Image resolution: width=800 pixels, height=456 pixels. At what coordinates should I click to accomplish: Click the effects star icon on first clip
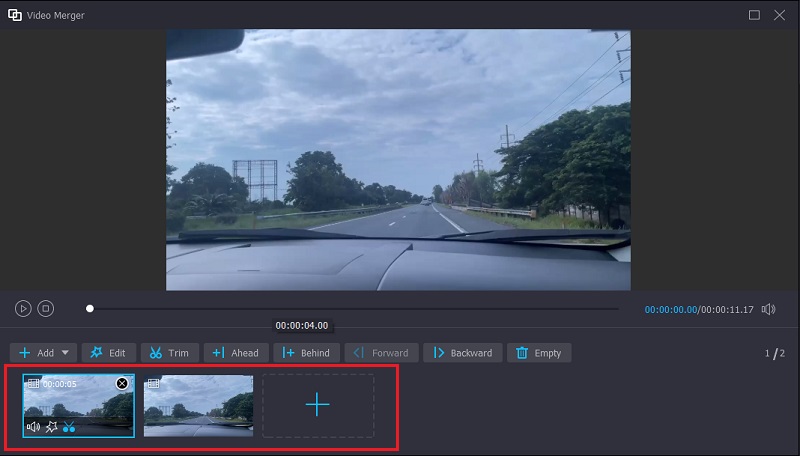(x=51, y=427)
